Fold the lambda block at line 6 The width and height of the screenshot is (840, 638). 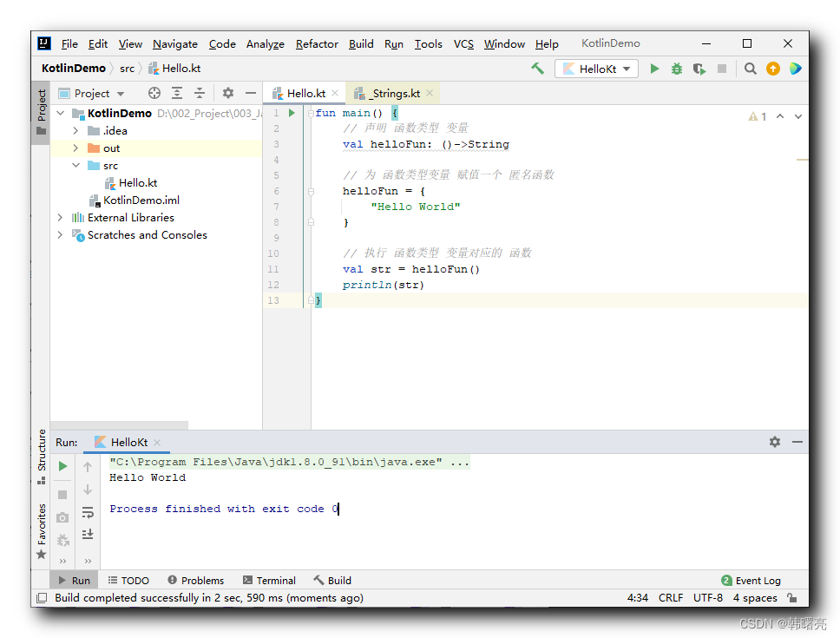(311, 191)
